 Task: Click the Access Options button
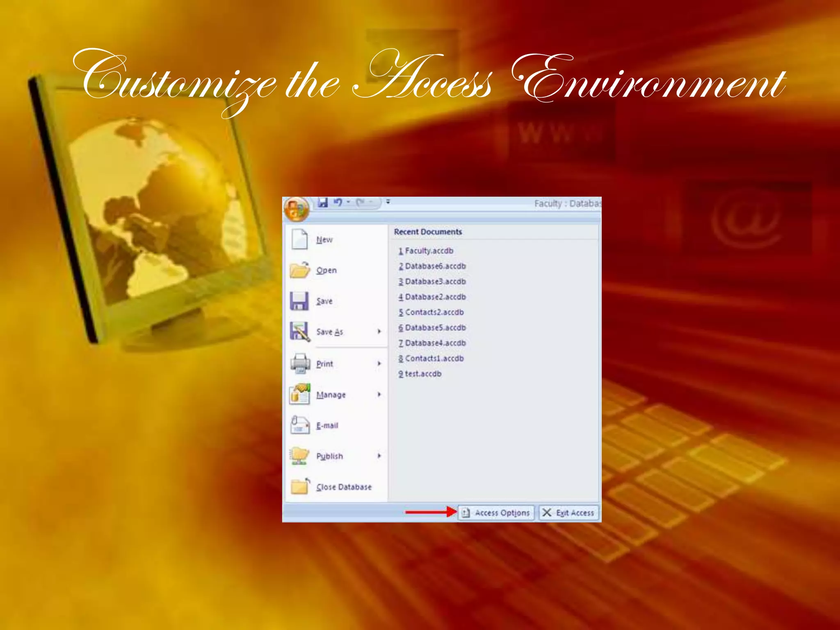[x=496, y=513]
